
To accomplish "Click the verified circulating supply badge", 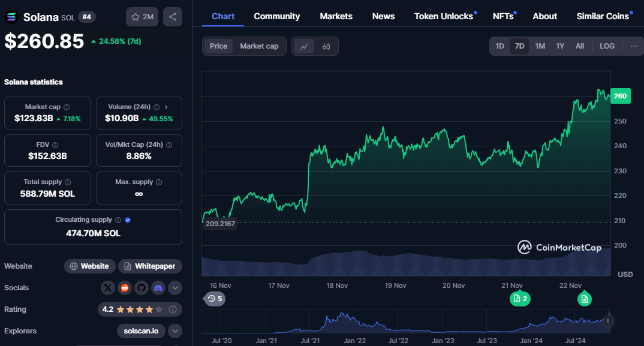I will tap(128, 220).
